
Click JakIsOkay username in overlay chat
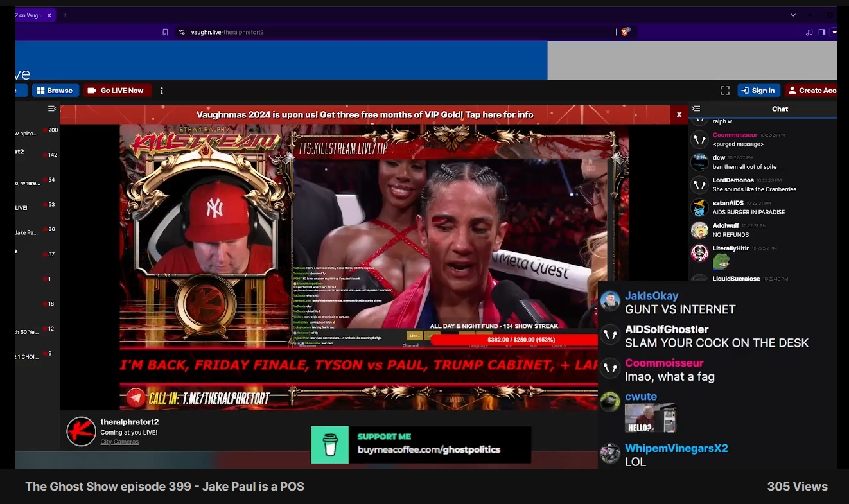pyautogui.click(x=652, y=296)
